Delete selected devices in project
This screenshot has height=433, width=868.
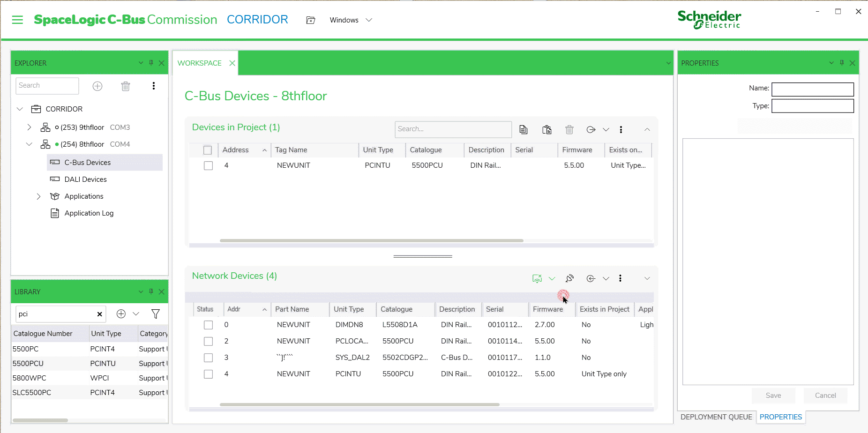coord(569,129)
